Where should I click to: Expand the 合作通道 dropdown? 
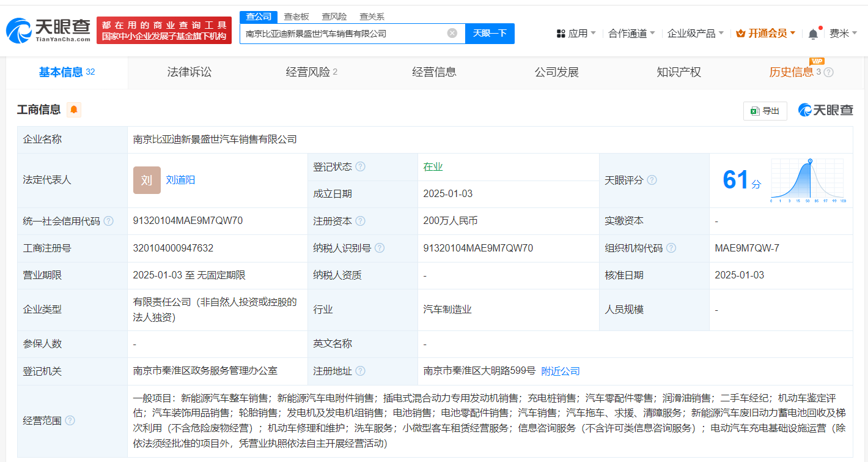coord(631,33)
